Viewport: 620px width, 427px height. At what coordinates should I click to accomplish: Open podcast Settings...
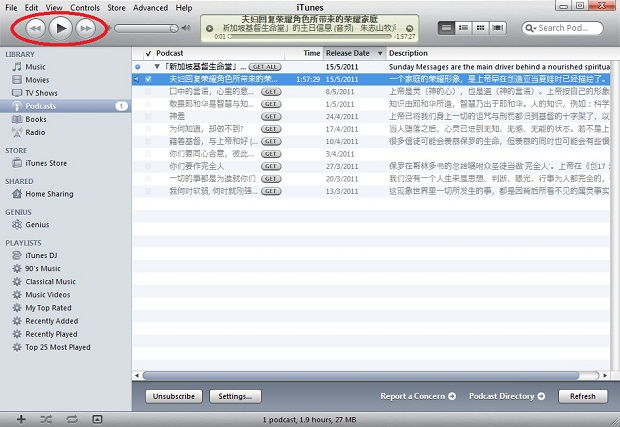click(235, 396)
